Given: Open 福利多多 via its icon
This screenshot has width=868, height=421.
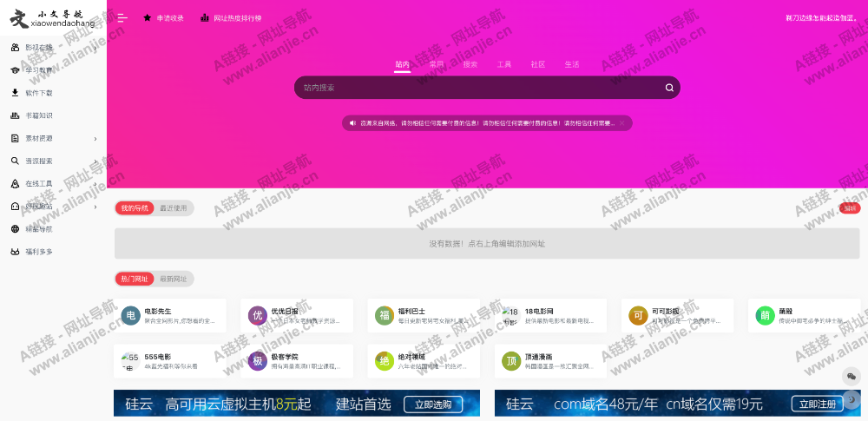Looking at the screenshot, I should [15, 252].
